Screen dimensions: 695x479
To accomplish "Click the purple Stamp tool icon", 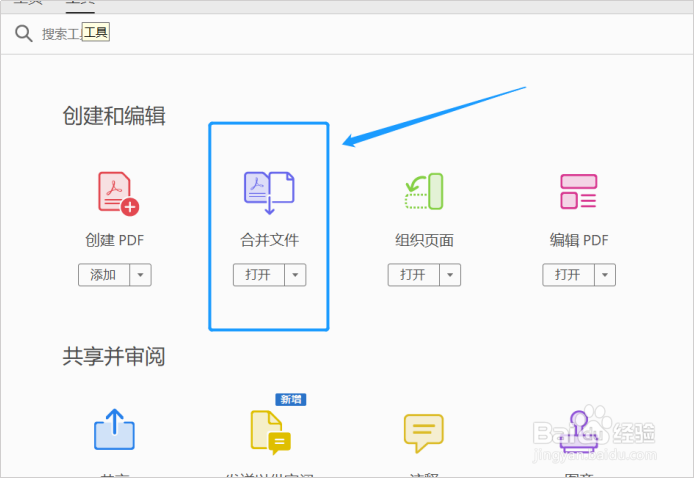I will (578, 431).
